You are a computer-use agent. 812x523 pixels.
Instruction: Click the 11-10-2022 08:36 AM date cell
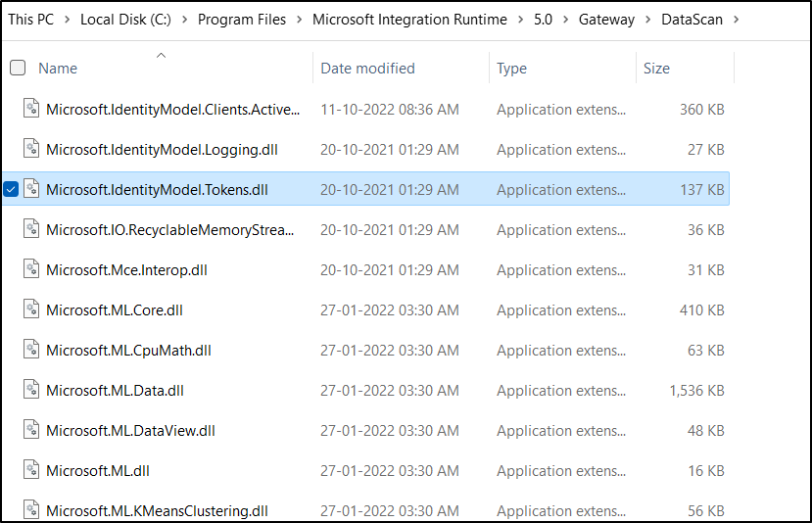[390, 110]
